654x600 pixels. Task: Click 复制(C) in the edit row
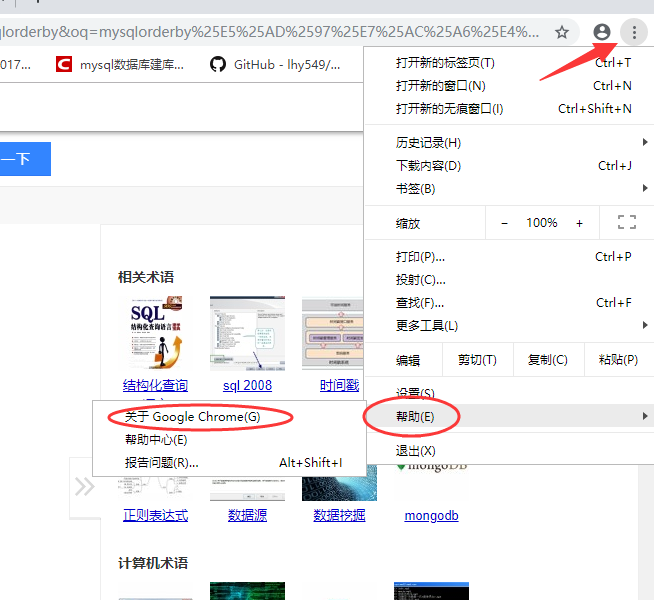(548, 360)
